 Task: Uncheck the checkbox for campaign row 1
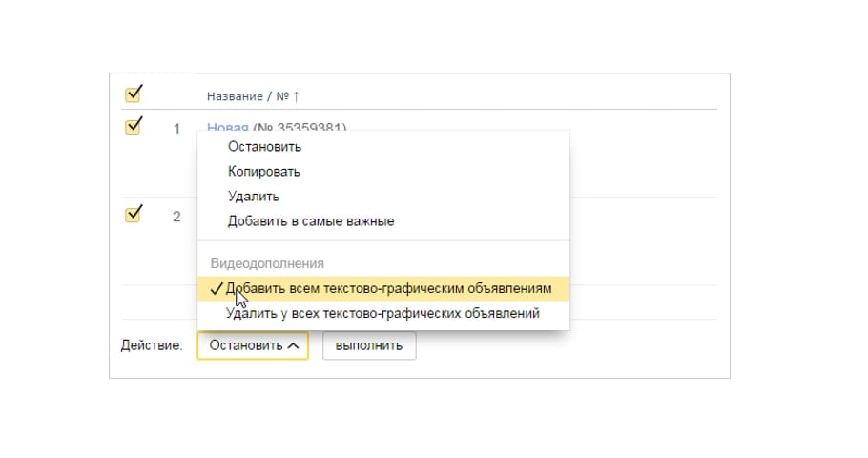pos(133,126)
